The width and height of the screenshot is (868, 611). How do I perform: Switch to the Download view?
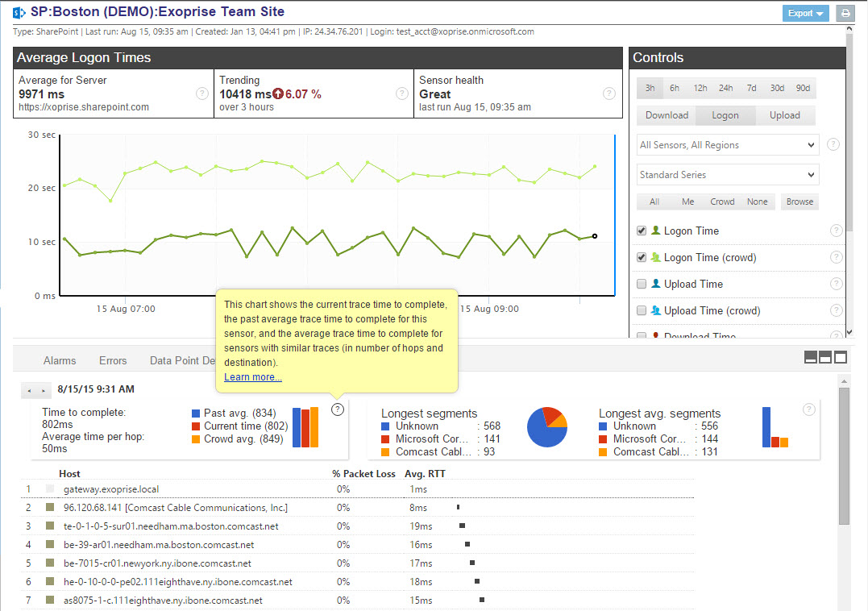point(667,115)
